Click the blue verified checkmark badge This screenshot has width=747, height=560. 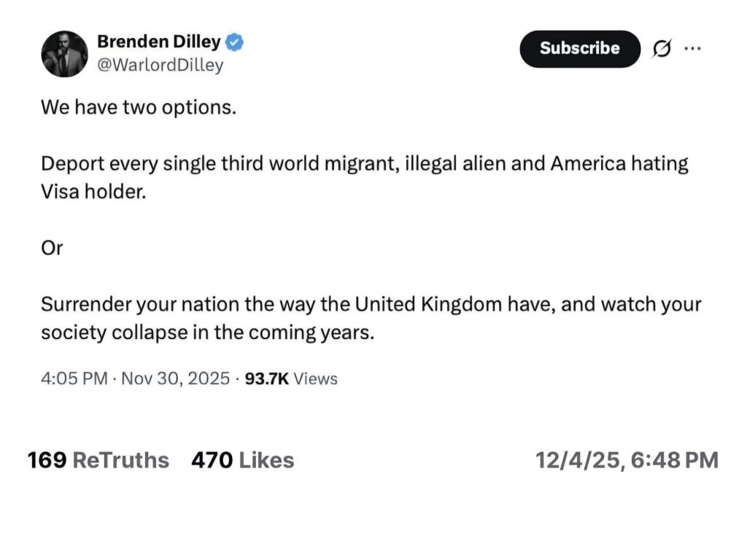click(x=233, y=42)
